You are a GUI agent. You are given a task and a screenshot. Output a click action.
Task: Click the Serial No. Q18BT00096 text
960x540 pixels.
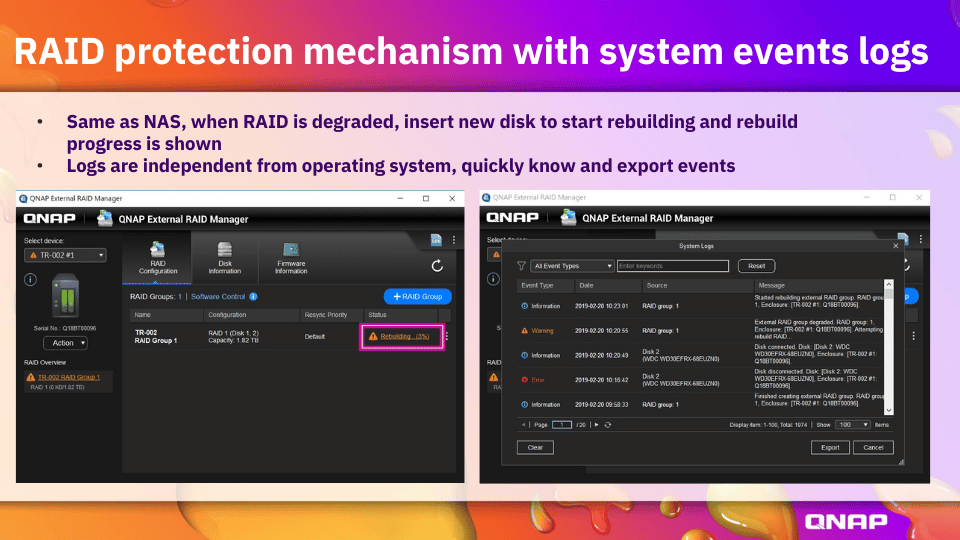[65, 328]
